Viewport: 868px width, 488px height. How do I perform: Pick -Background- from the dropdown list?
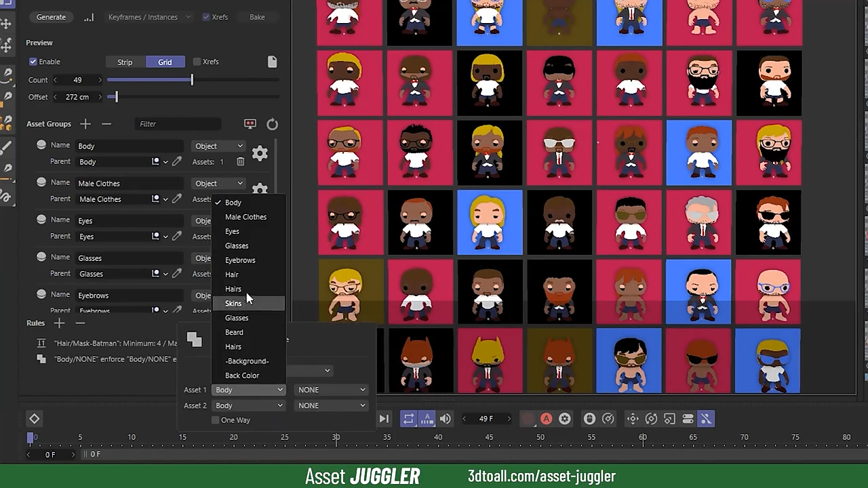click(248, 361)
